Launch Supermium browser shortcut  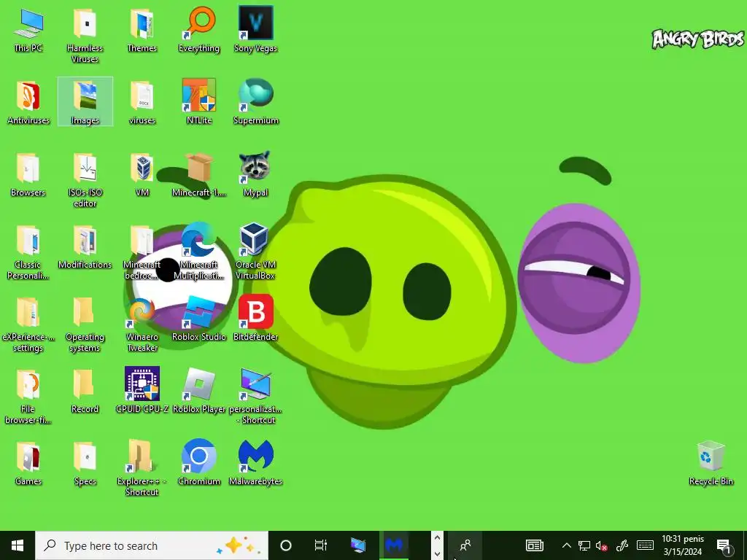256,102
